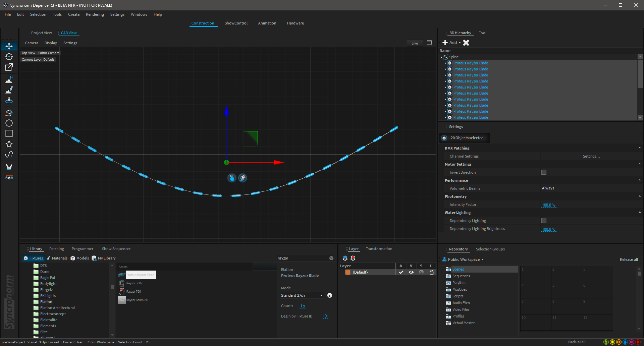Select the spline drawing tool
Viewport: 644px width, 346px height.
(x=9, y=113)
